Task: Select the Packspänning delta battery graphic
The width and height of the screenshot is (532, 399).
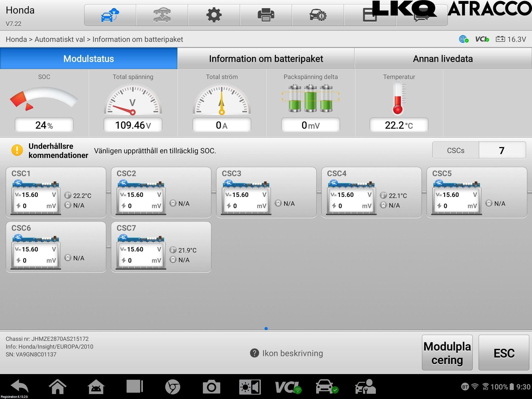Action: [x=310, y=98]
